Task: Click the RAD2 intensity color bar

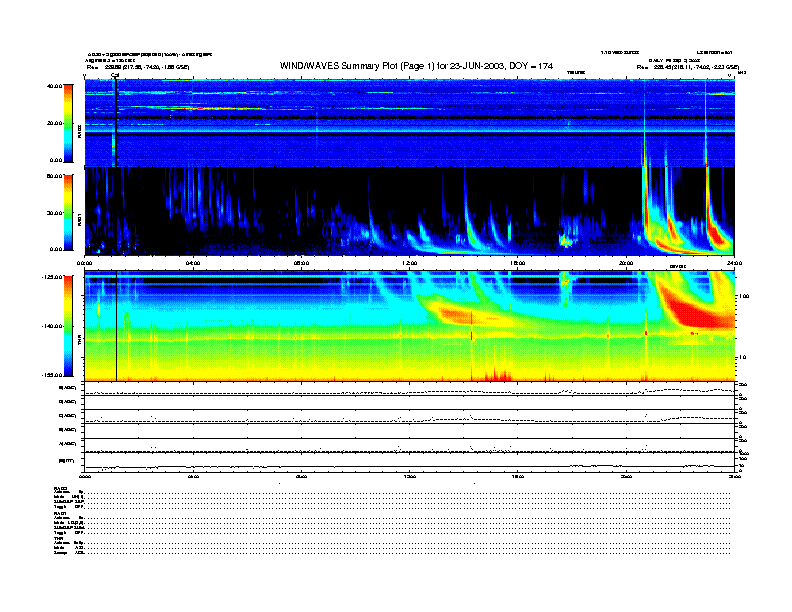Action: [x=68, y=123]
